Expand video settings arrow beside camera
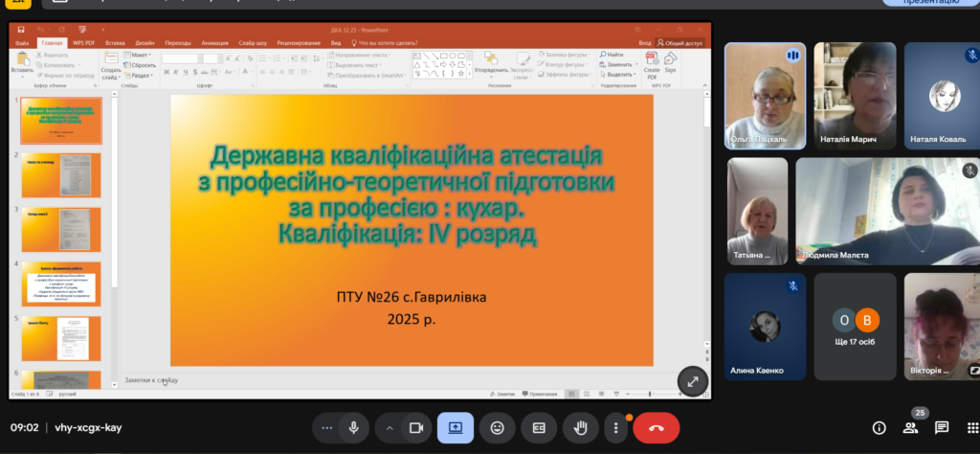Image resolution: width=980 pixels, height=454 pixels. click(390, 427)
